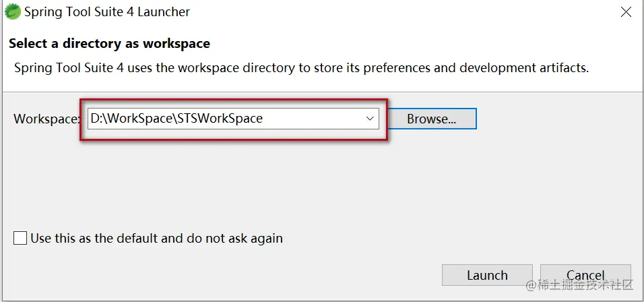
Task: Launch STS with the selected workspace
Action: tap(487, 275)
